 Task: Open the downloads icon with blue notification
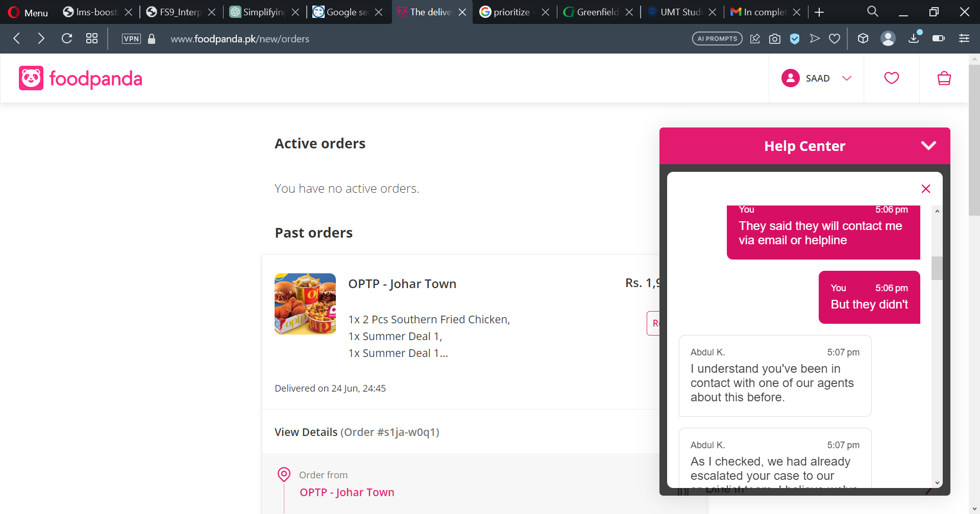pos(913,38)
